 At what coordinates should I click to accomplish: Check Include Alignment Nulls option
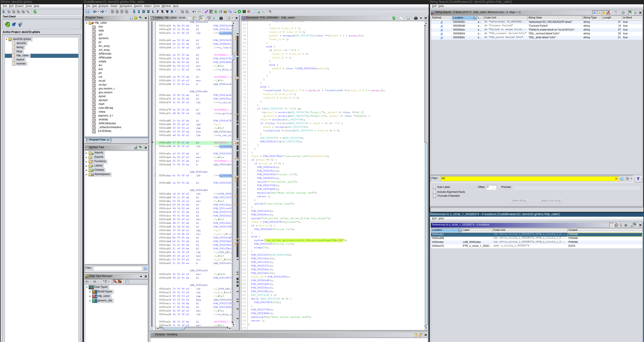tap(434, 192)
